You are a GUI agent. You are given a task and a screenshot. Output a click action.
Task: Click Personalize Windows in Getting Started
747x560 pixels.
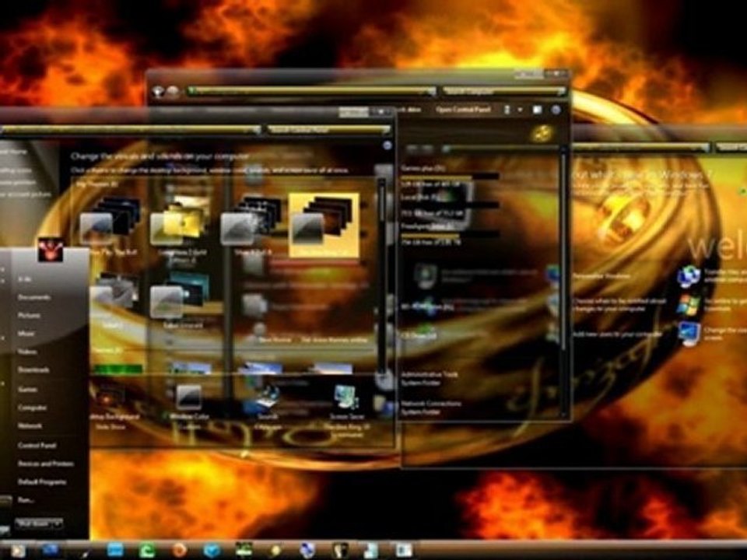(601, 276)
